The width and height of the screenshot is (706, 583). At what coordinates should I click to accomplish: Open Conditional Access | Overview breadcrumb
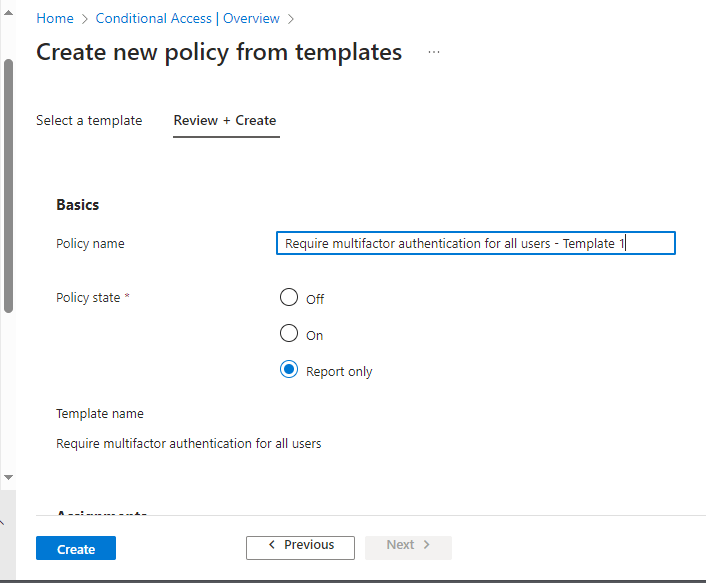pos(187,19)
